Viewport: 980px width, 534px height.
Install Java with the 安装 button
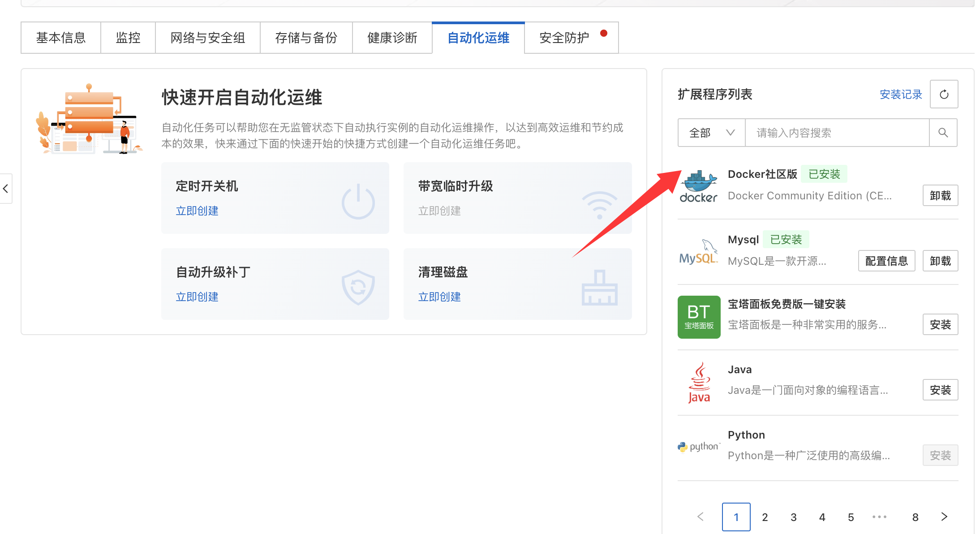[x=940, y=389]
